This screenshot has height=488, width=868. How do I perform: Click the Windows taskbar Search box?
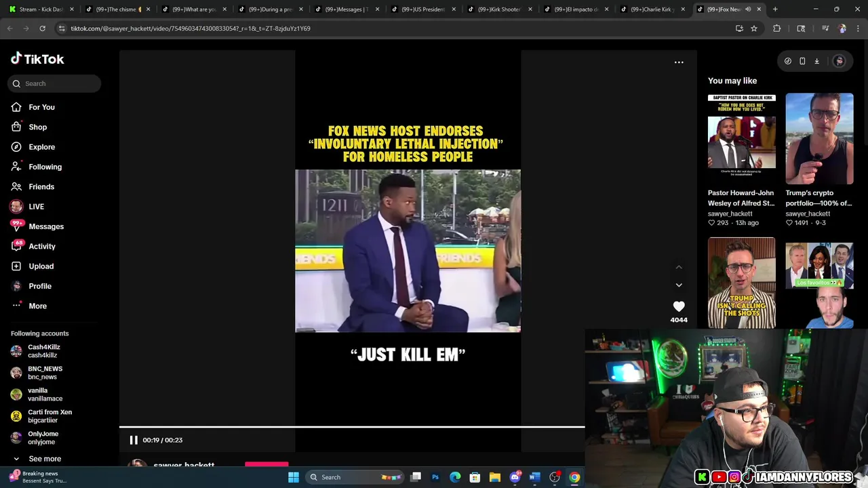point(355,477)
